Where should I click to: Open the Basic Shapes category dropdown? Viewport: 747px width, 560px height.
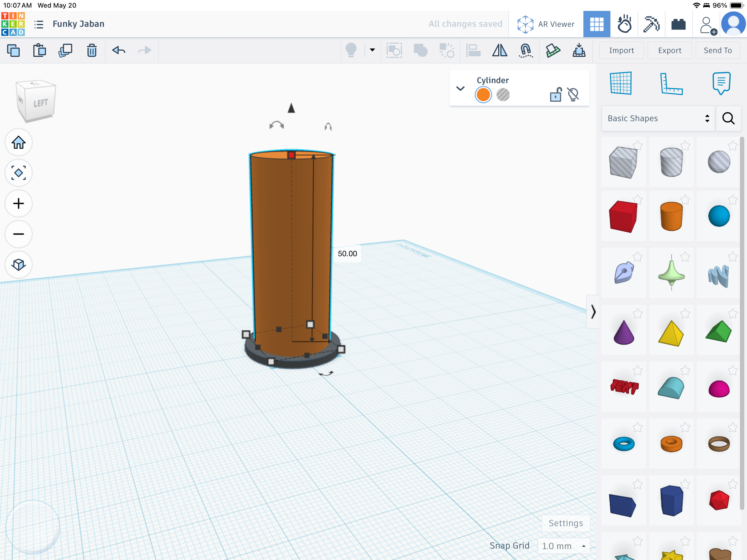658,118
